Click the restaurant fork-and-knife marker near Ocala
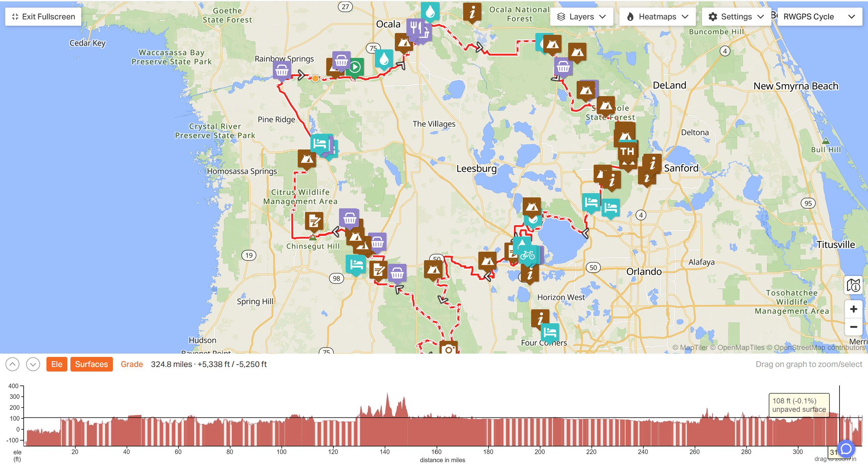868x467 pixels. coord(415,27)
